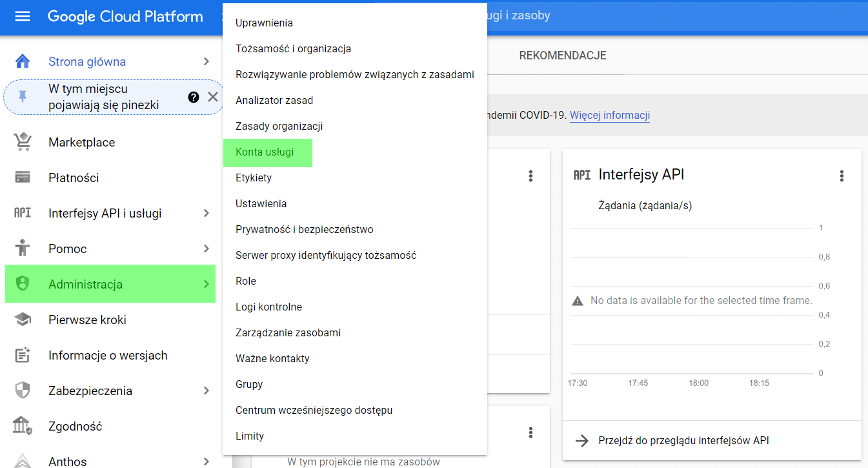This screenshot has height=468, width=868.
Task: Open Prywatność i bezpieczeństwo entry
Action: [355, 229]
